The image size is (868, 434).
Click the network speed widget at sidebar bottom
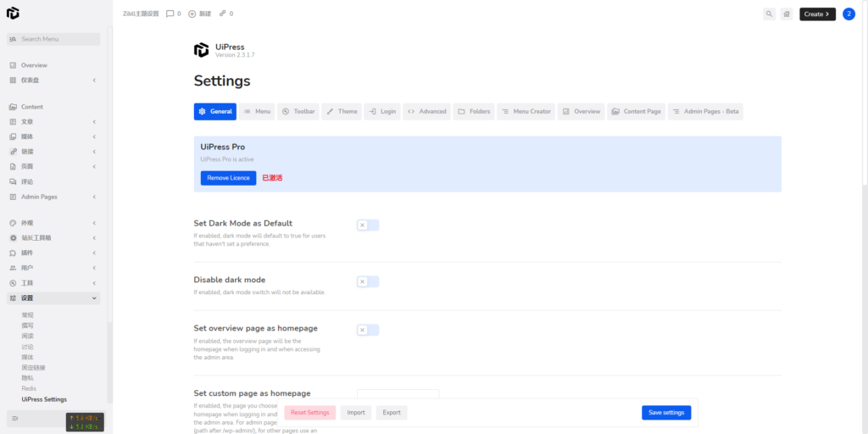[85, 422]
